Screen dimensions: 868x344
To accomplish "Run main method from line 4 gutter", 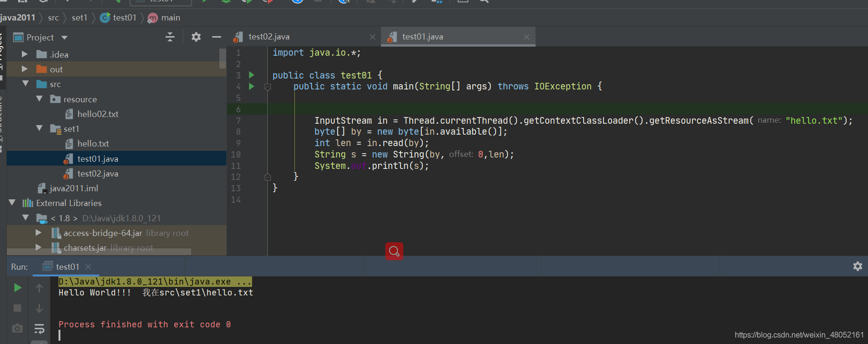I will point(252,87).
